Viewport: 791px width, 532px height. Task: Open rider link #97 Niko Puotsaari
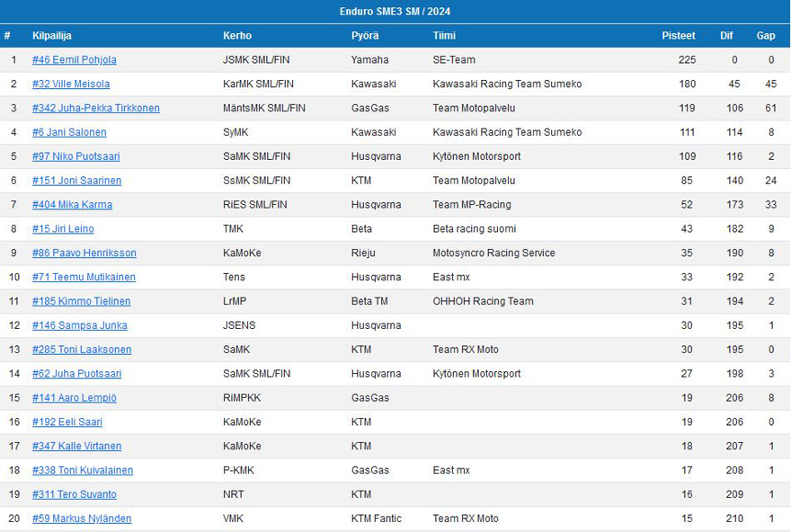coord(76,156)
